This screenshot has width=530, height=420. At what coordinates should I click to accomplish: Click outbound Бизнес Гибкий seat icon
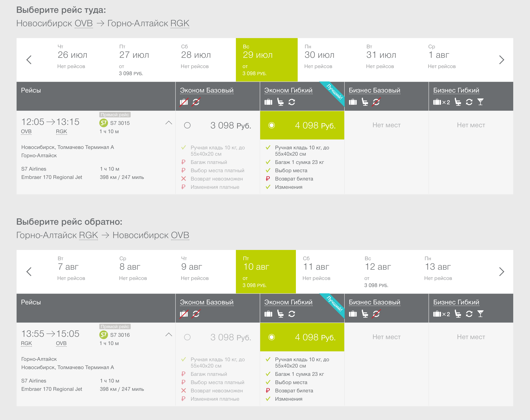[x=458, y=102]
